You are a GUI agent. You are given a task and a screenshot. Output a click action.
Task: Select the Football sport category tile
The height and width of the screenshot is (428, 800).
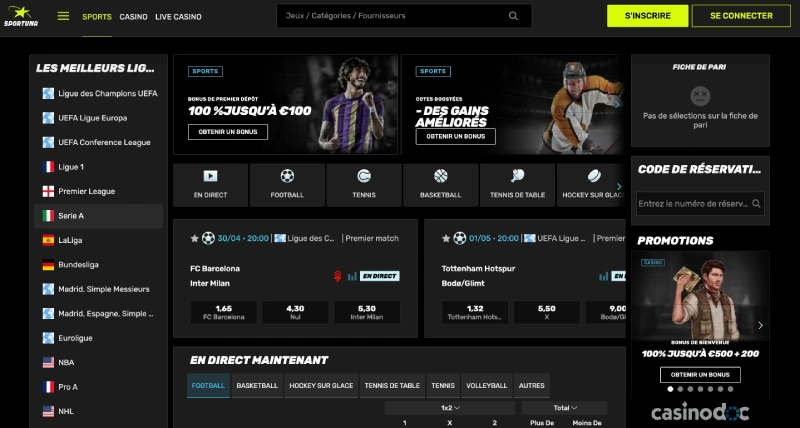point(287,185)
